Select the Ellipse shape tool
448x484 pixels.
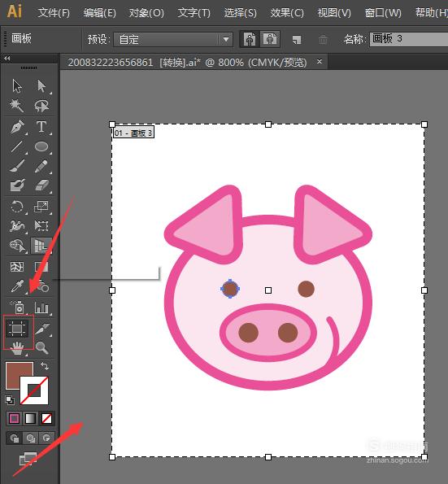(x=41, y=146)
